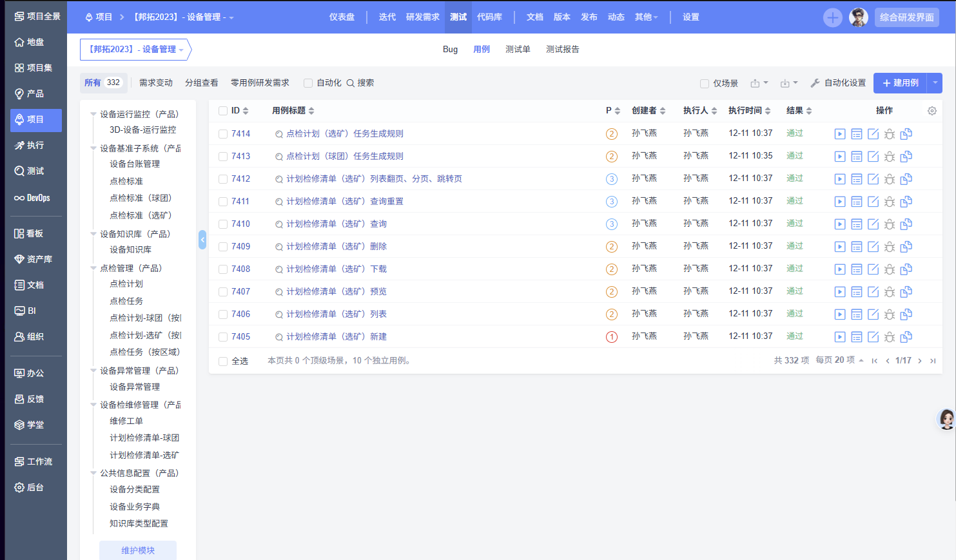Open the 建用例 dropdown arrow

tap(935, 83)
